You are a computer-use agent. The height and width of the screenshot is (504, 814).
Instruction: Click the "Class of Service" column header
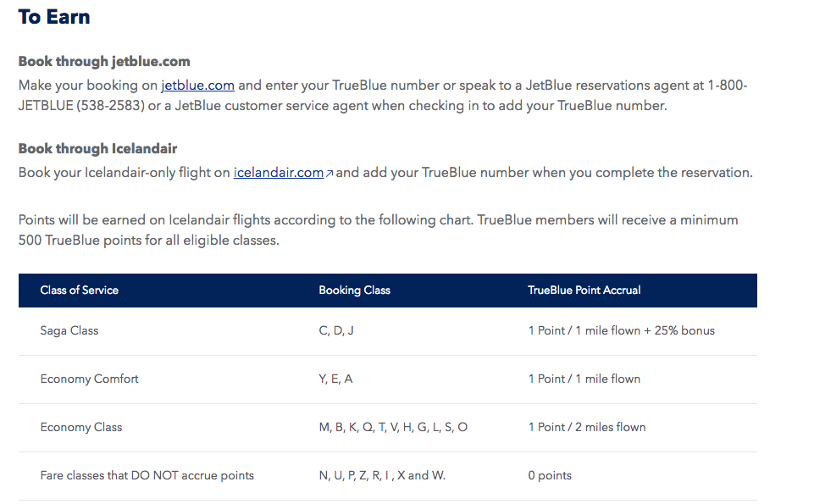tap(80, 290)
